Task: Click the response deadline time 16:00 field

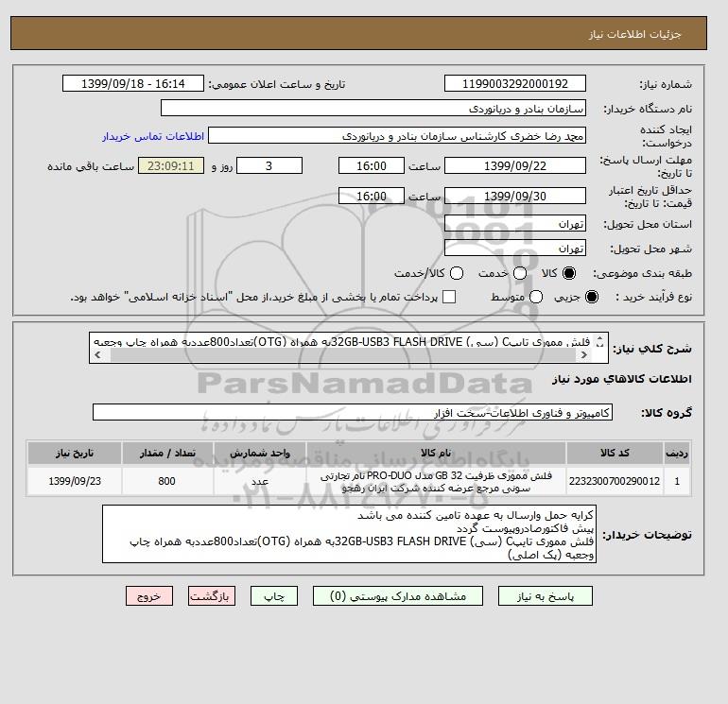Action: (x=372, y=165)
